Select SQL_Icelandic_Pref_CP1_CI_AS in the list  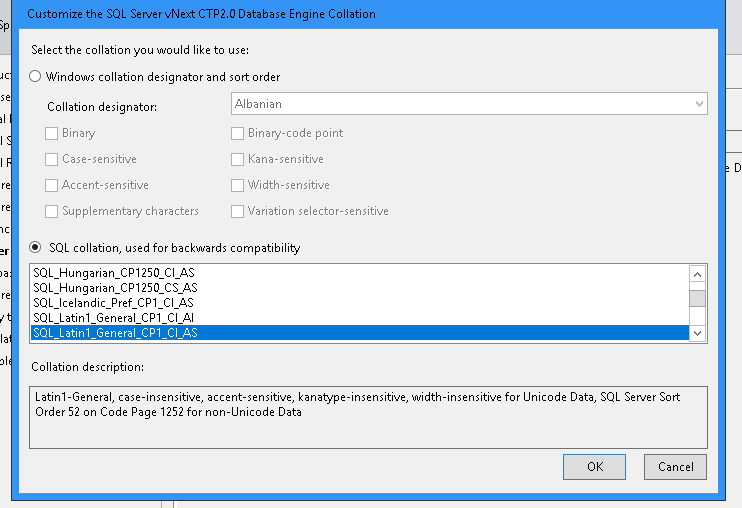[x=360, y=303]
